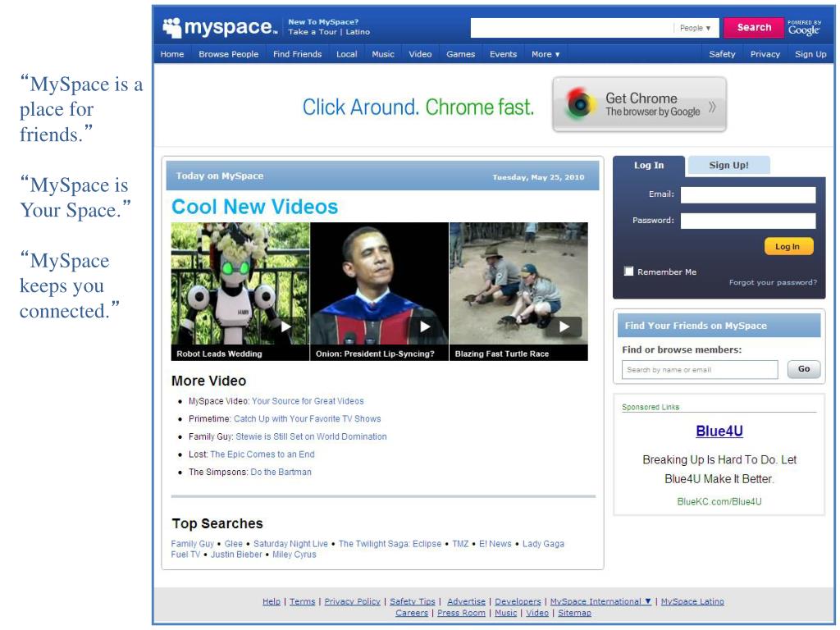Viewport: 840px width, 630px height.
Task: Open Local in navigation bar
Action: (347, 54)
